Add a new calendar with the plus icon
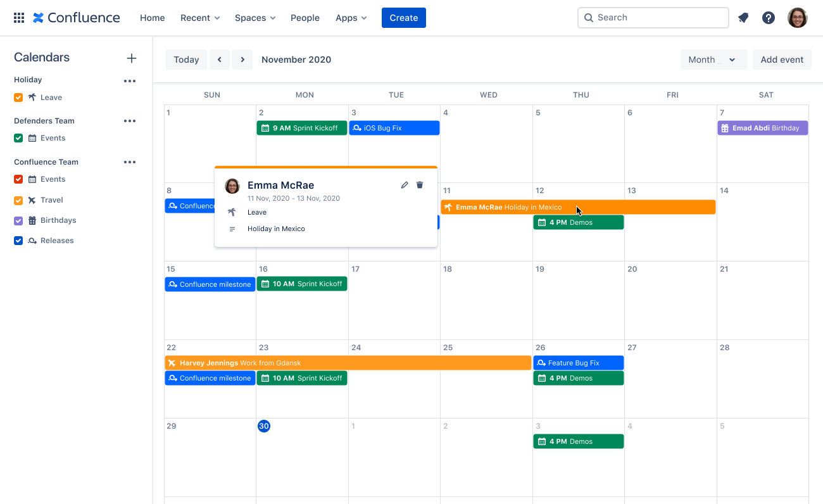The width and height of the screenshot is (823, 504). pyautogui.click(x=131, y=58)
